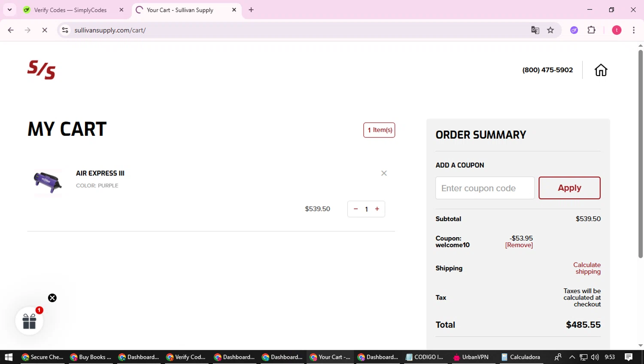Open the gift rewards widget
The height and width of the screenshot is (364, 644).
[x=29, y=321]
